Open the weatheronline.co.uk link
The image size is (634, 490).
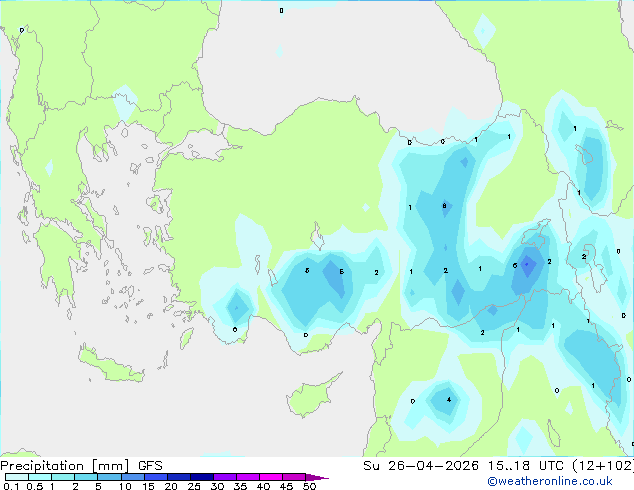coord(550,481)
